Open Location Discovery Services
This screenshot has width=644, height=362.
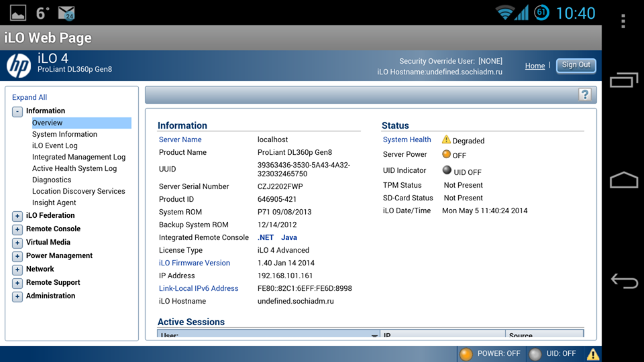(x=78, y=191)
